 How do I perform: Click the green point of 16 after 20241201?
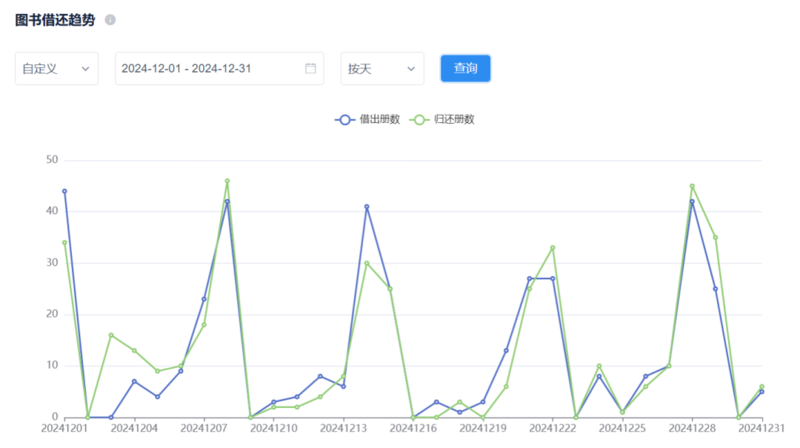click(x=111, y=335)
